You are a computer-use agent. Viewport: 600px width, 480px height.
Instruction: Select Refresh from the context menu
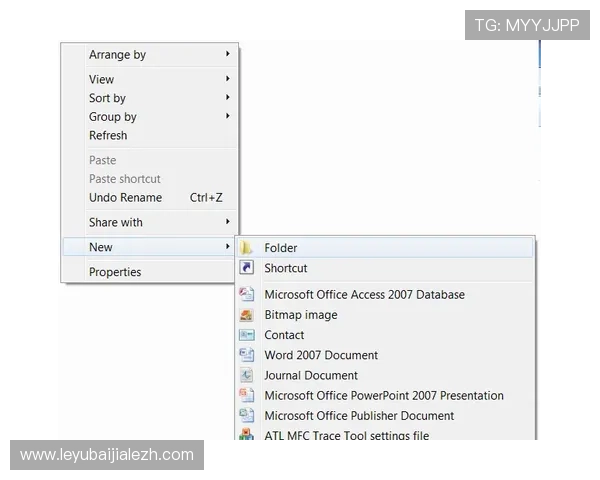click(108, 135)
